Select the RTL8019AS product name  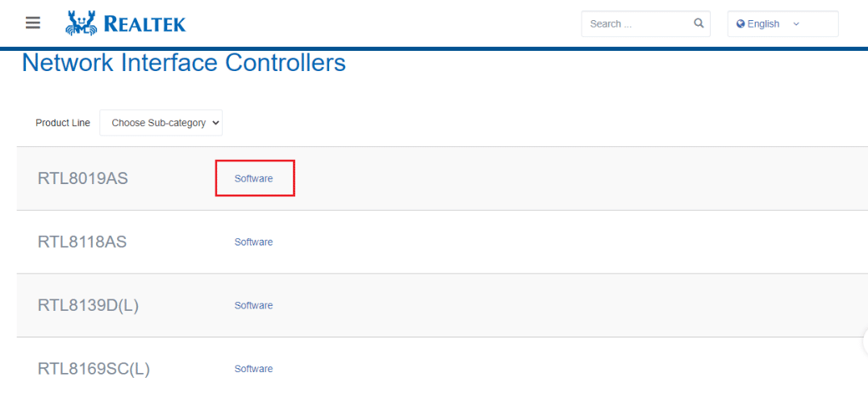pyautogui.click(x=82, y=178)
